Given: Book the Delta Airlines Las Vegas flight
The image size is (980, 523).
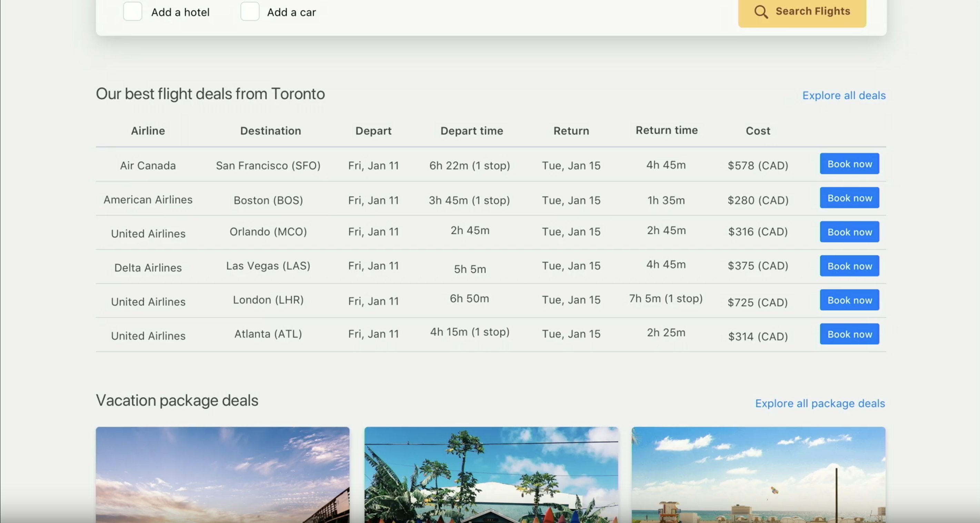Looking at the screenshot, I should click(849, 266).
